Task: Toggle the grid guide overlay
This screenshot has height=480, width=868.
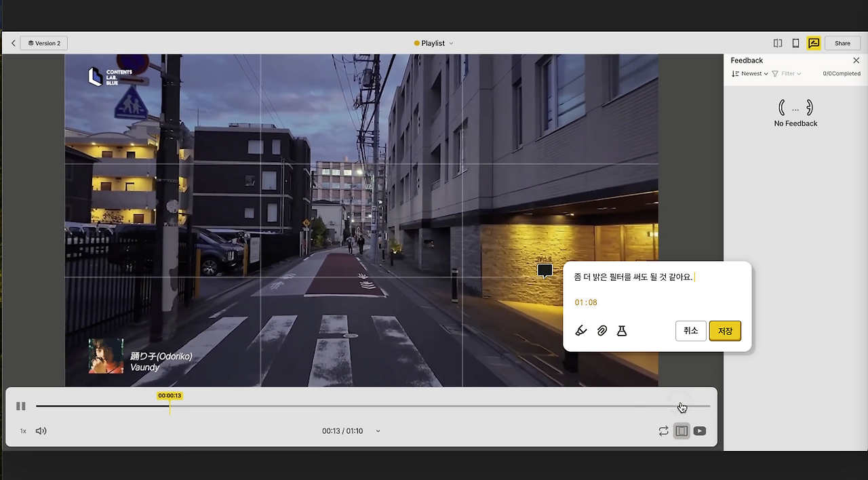Action: pyautogui.click(x=682, y=431)
